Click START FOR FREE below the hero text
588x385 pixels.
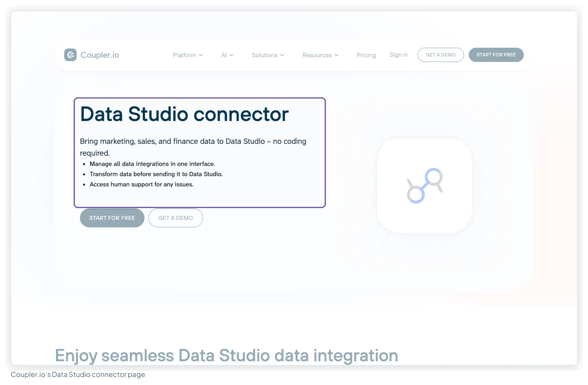(x=112, y=218)
